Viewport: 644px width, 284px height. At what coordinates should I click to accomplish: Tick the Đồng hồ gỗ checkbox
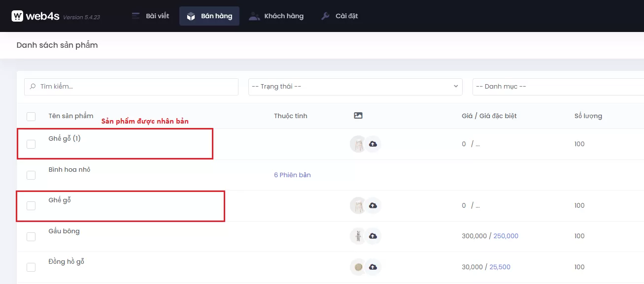(31, 267)
